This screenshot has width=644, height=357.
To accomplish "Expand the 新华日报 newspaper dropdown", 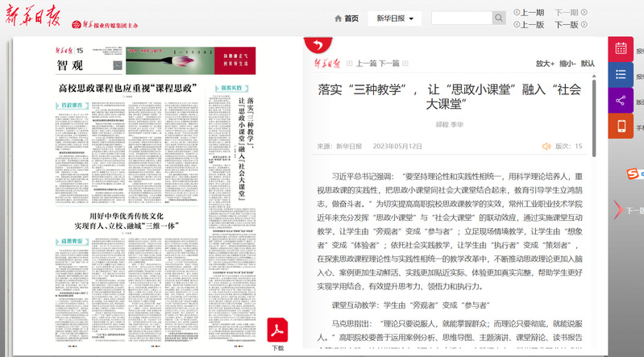I will pos(395,19).
